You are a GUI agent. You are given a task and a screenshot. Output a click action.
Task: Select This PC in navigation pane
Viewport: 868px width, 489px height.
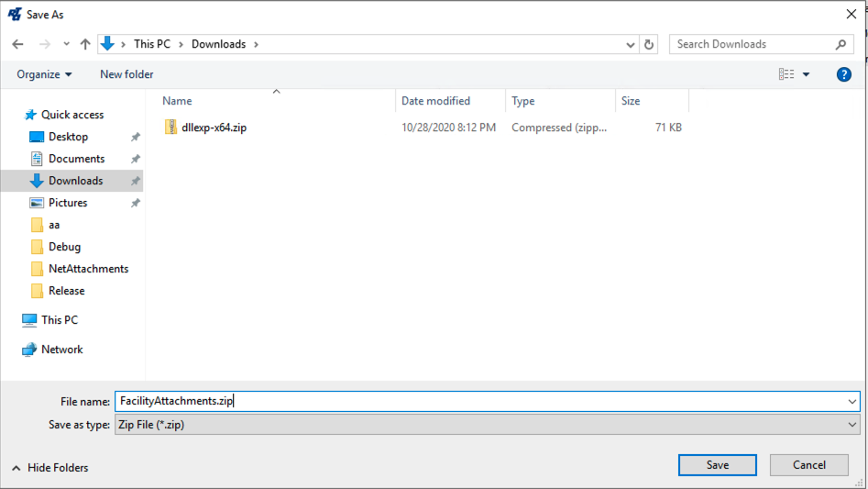[59, 320]
